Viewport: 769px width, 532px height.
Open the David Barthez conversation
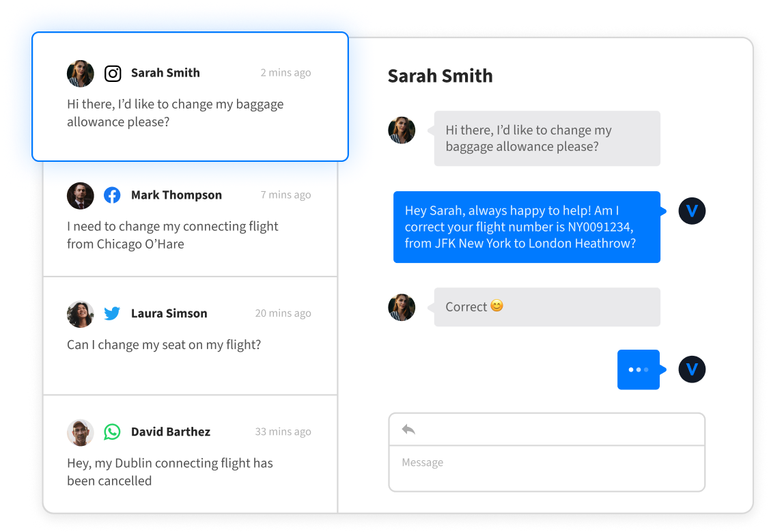pyautogui.click(x=190, y=454)
